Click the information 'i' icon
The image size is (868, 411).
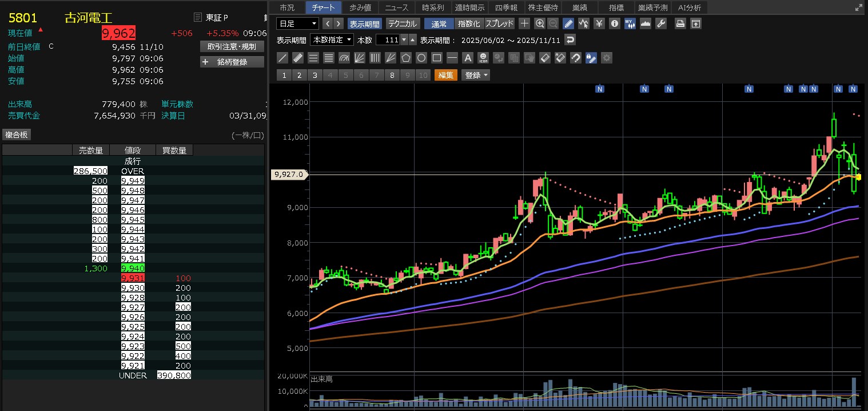(615, 23)
